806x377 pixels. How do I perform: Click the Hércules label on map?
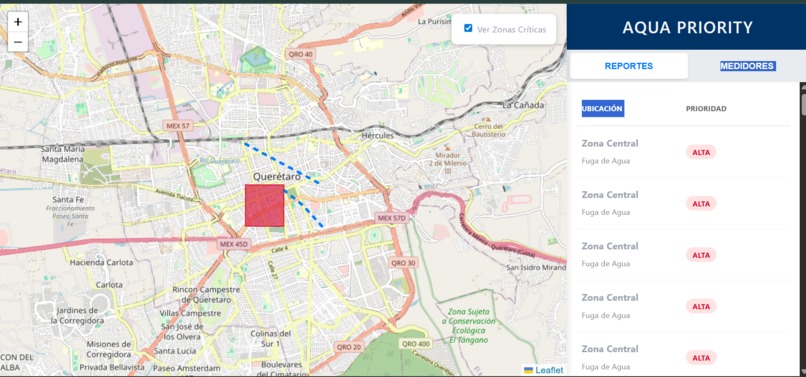tap(378, 136)
